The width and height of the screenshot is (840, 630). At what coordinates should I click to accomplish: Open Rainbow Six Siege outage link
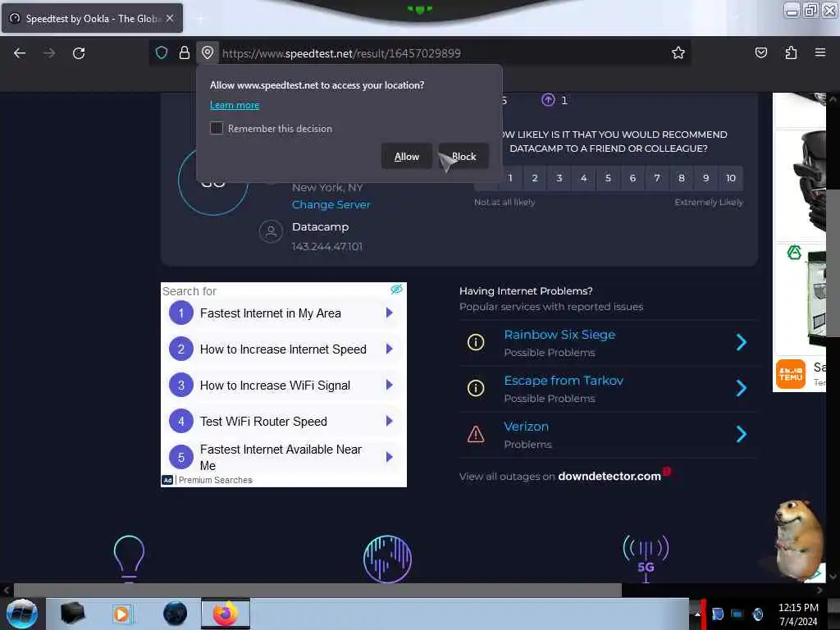pos(559,335)
